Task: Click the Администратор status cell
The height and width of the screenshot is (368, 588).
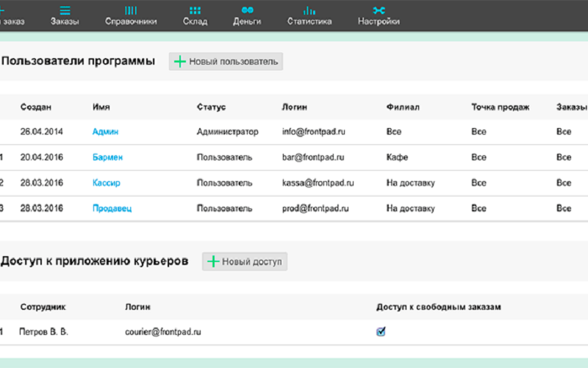Action: tap(228, 132)
